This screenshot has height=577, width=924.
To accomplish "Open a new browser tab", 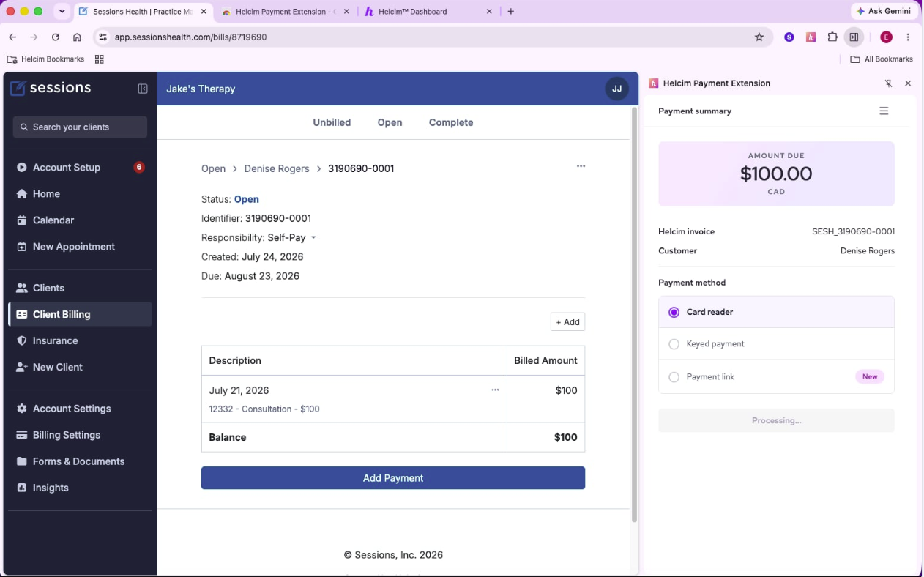I will click(x=511, y=12).
